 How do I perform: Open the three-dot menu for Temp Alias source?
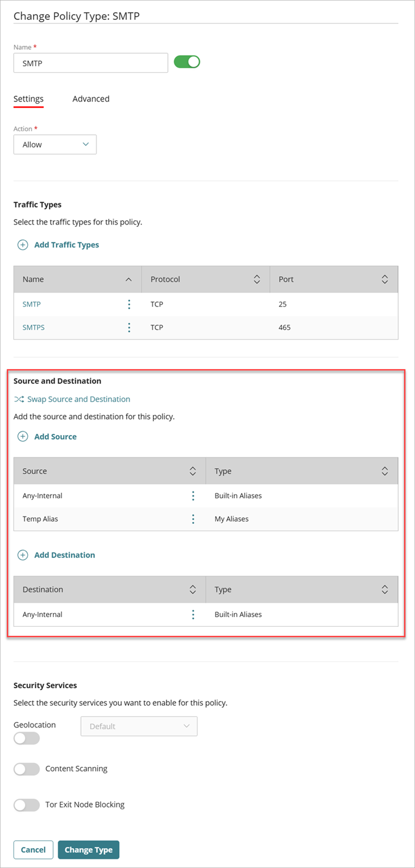pos(193,519)
